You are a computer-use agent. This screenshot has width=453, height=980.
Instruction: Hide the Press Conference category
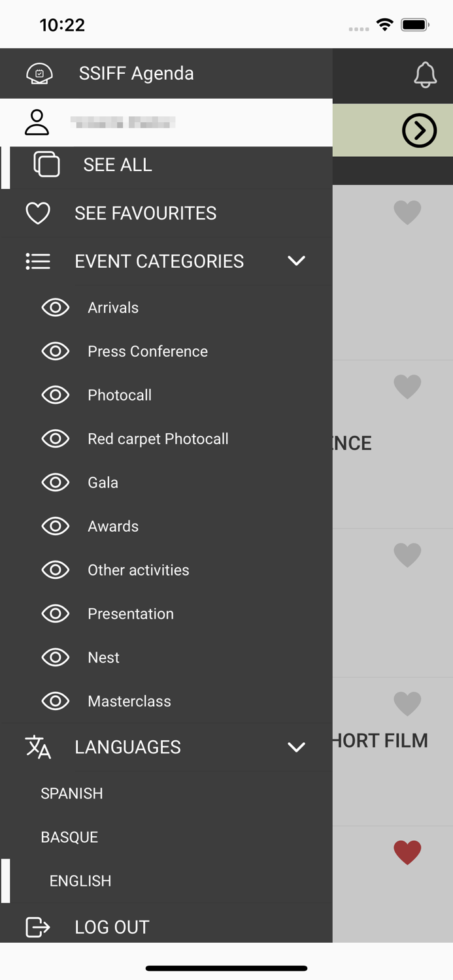pyautogui.click(x=56, y=351)
